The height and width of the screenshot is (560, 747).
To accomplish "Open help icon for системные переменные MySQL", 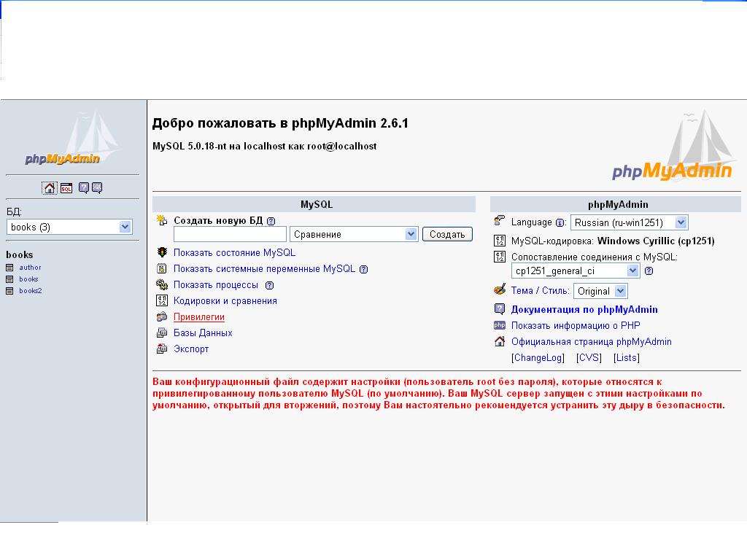I will pyautogui.click(x=363, y=270).
